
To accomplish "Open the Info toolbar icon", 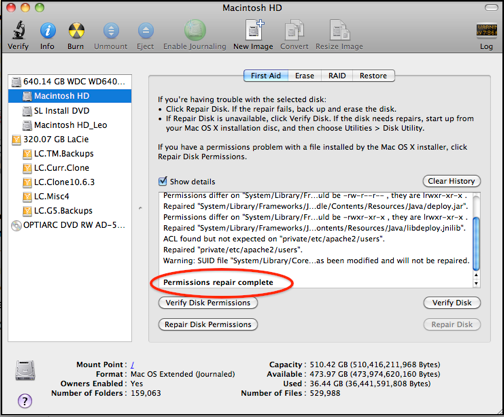I will click(x=48, y=31).
